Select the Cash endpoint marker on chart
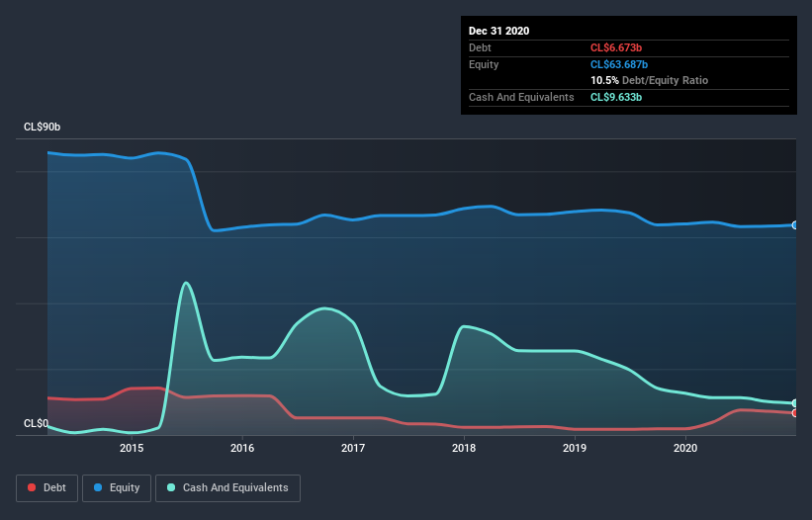Image resolution: width=812 pixels, height=520 pixels. click(795, 403)
